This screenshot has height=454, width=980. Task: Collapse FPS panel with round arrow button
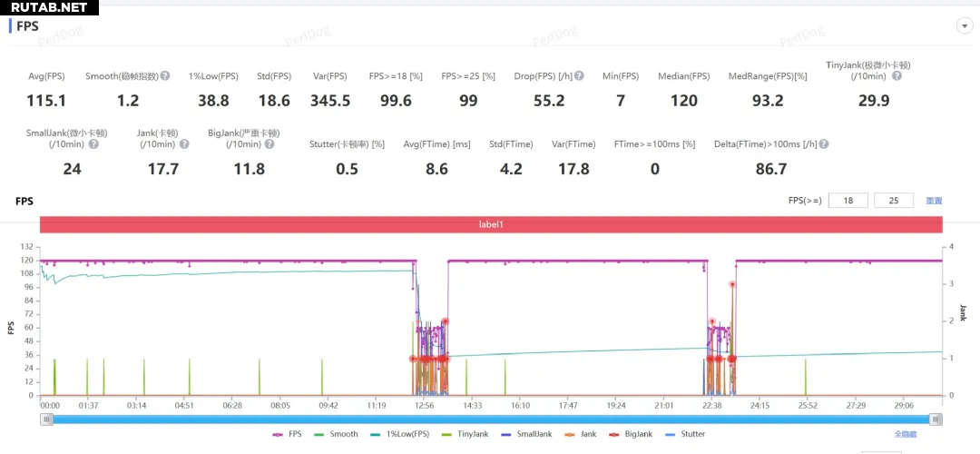pyautogui.click(x=965, y=26)
